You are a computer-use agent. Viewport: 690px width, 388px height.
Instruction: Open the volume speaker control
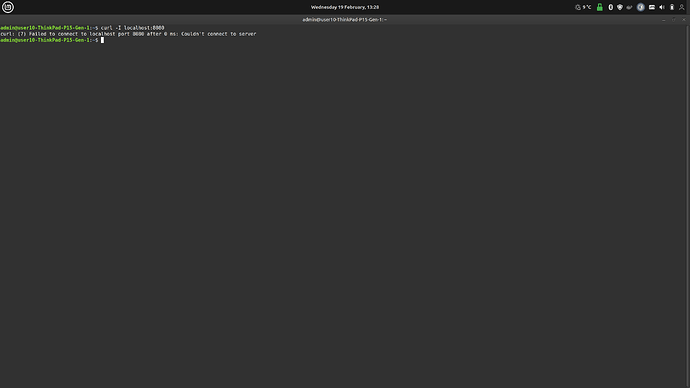(662, 7)
